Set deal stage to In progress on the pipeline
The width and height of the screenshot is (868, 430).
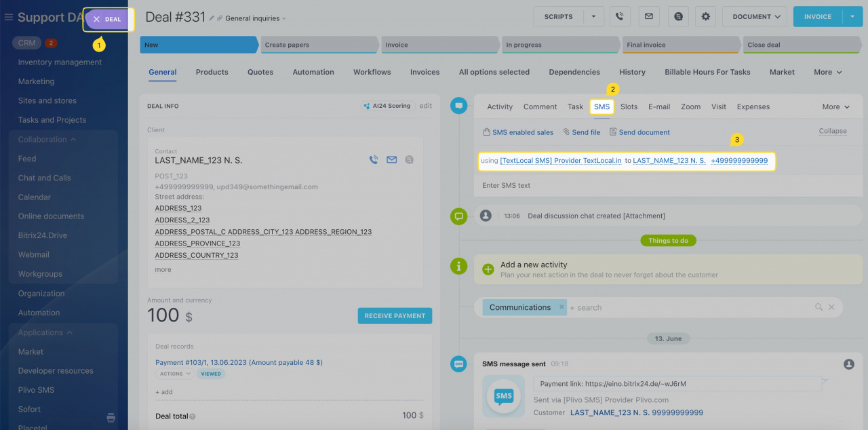(560, 43)
